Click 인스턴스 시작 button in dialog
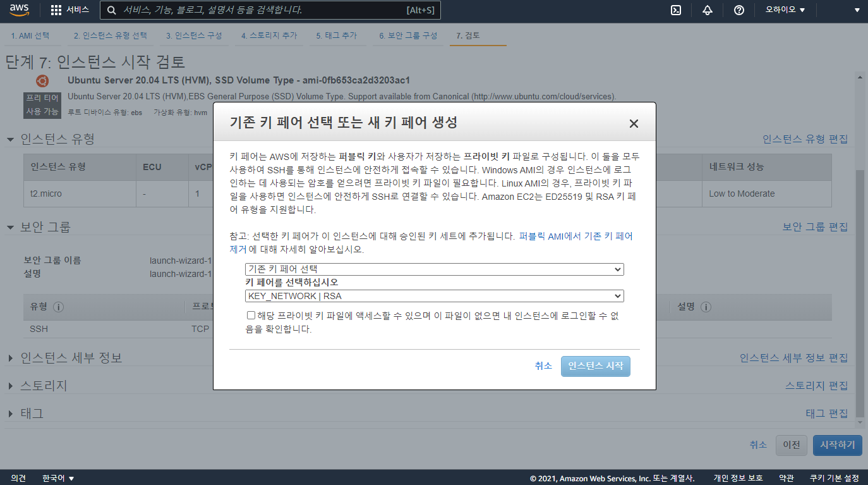 (x=596, y=366)
